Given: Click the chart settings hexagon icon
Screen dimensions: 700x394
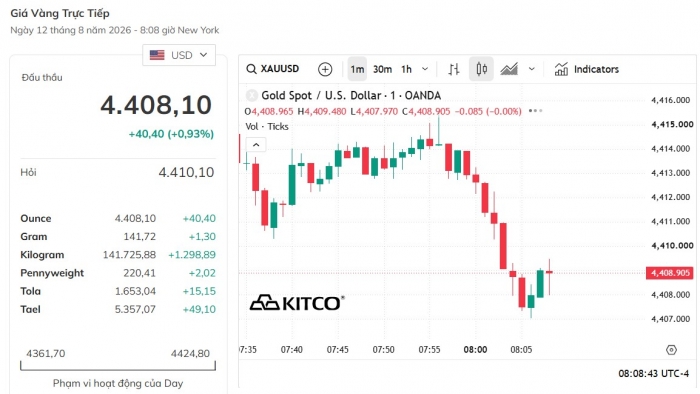Looking at the screenshot, I should pos(671,350).
